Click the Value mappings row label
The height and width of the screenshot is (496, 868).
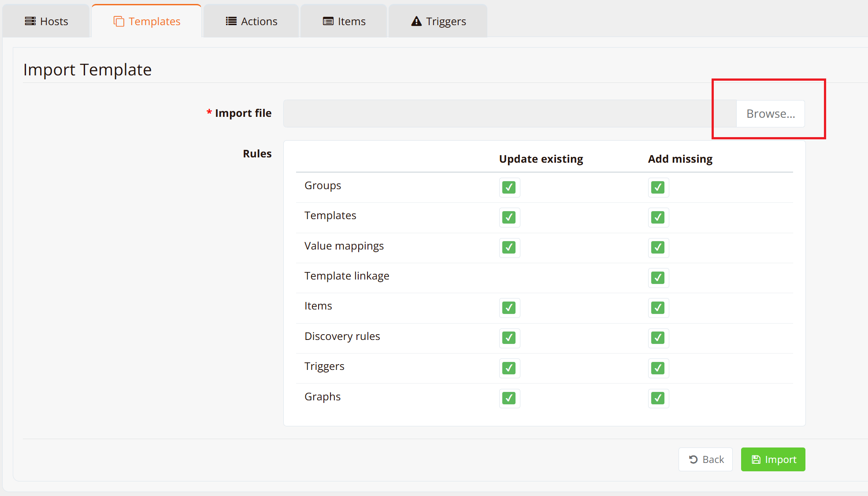(344, 246)
